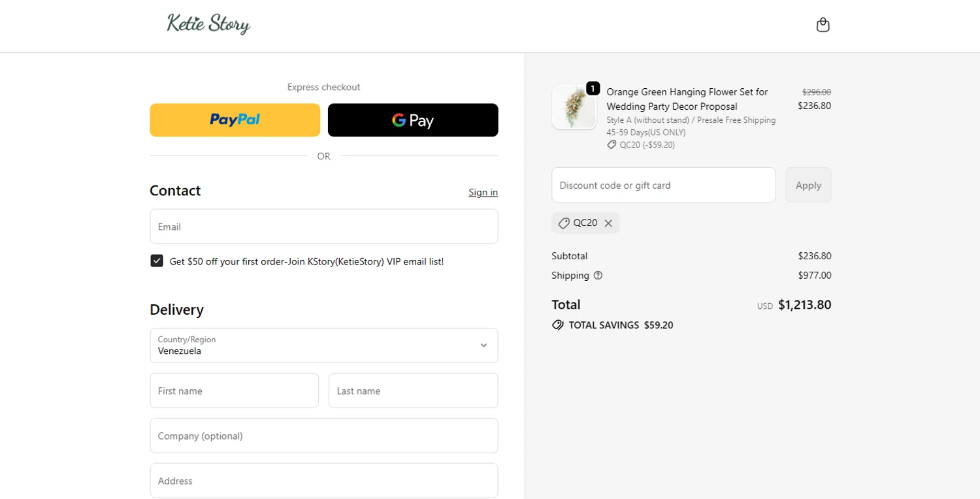Click the Apply discount button
The width and height of the screenshot is (980, 499).
tap(808, 185)
